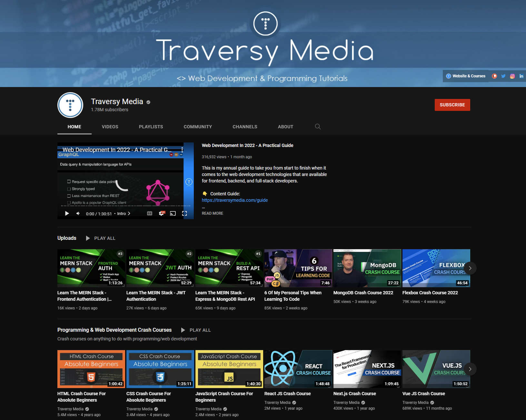Click title Flexbox Crash Course 2022
Screen dimensions: 526x420
click(x=430, y=293)
